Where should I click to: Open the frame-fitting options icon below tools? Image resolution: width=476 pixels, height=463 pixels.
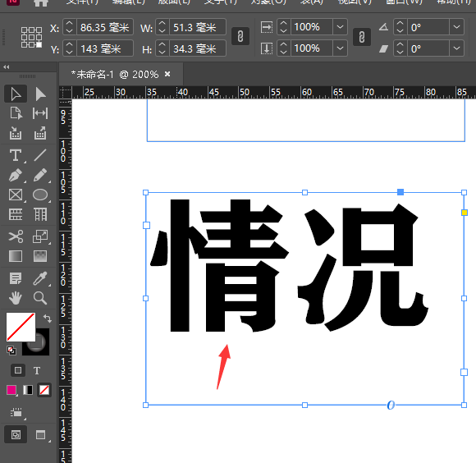pyautogui.click(x=16, y=413)
